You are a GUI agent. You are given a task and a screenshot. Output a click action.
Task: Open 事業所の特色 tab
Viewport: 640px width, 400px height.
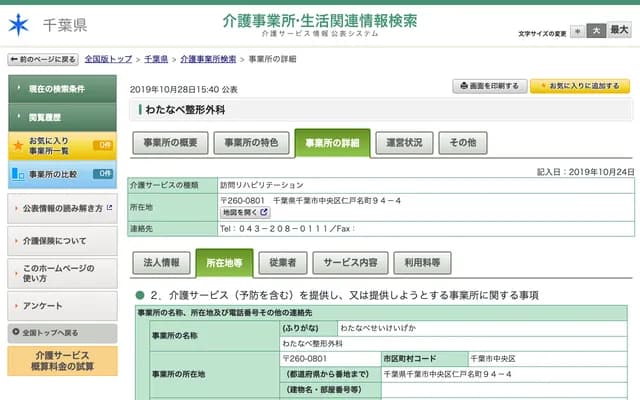(251, 142)
